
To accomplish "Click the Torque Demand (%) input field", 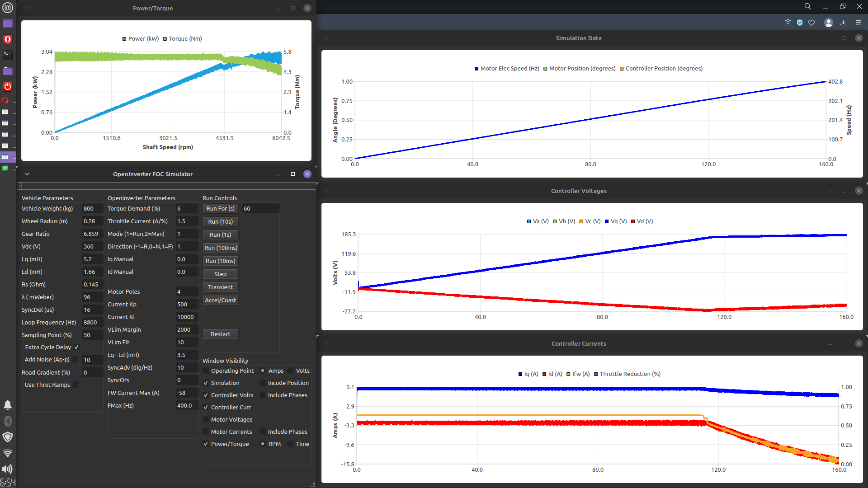I will [186, 209].
